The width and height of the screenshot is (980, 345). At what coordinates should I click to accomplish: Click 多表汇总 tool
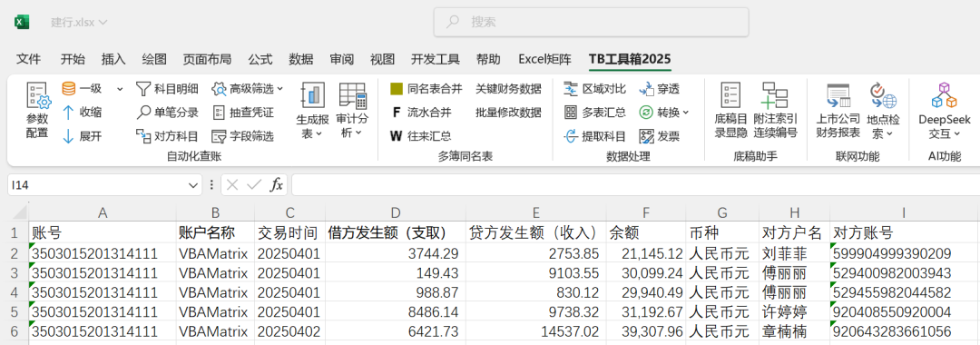coord(595,113)
